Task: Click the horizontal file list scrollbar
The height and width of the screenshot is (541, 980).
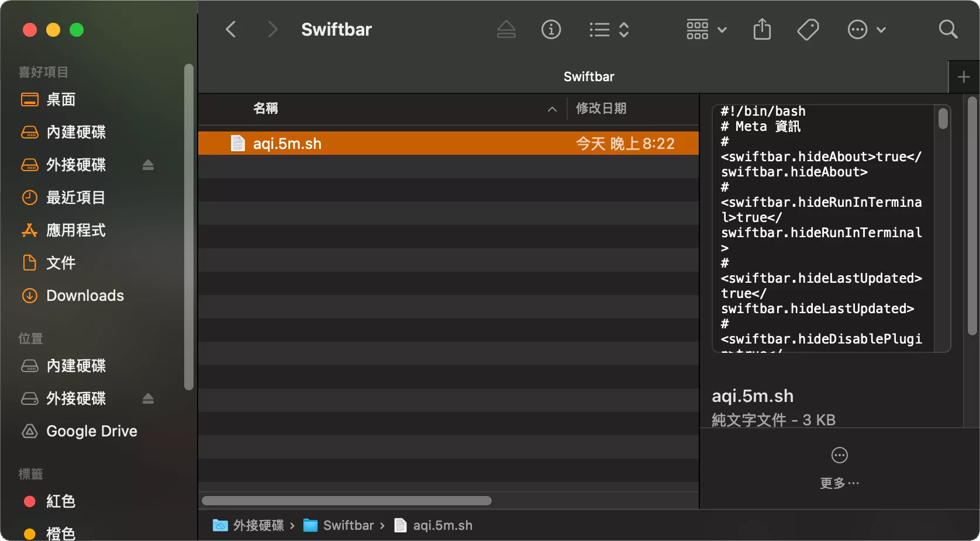Action: pyautogui.click(x=347, y=501)
